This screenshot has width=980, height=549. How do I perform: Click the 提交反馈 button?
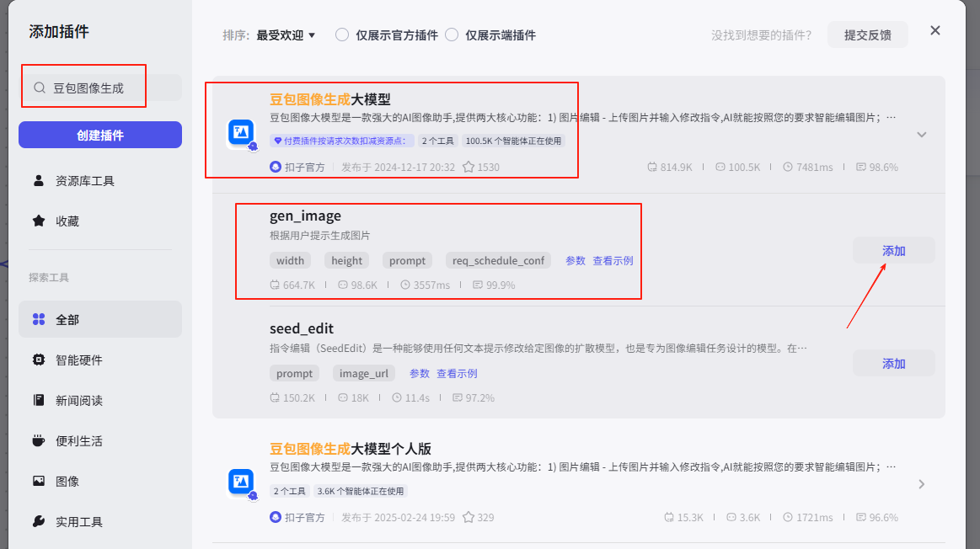(867, 35)
